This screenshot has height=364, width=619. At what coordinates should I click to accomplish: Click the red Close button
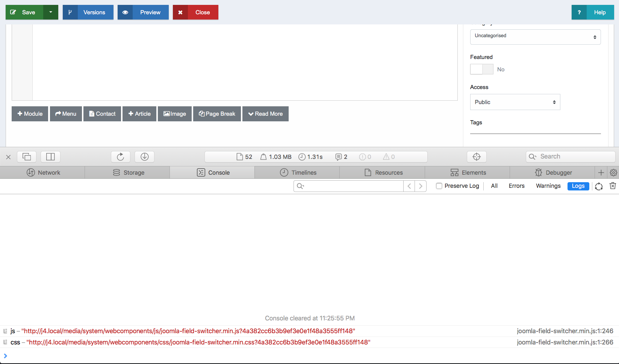click(195, 12)
